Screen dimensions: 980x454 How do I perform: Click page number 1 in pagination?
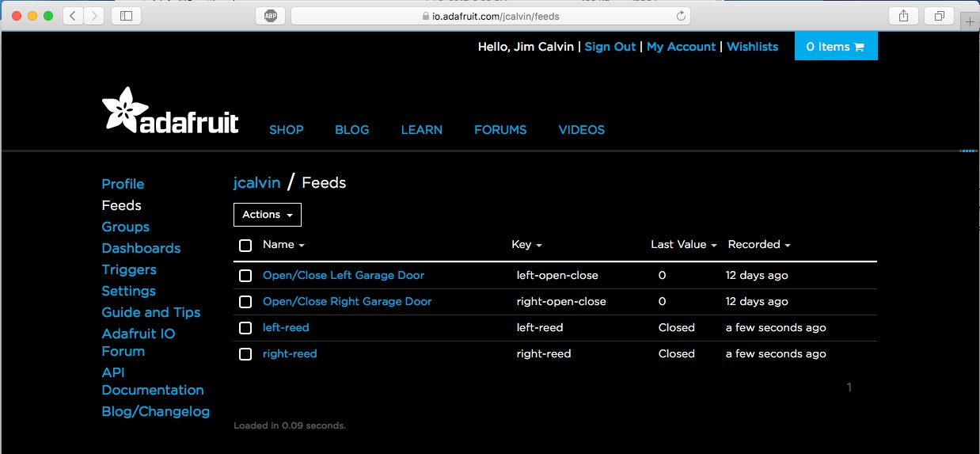pyautogui.click(x=849, y=387)
